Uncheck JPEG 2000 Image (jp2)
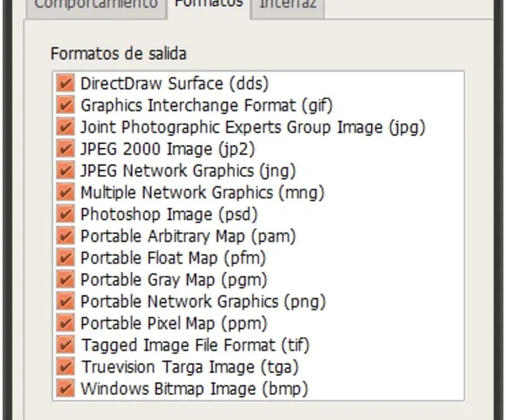This screenshot has width=506, height=420. pyautogui.click(x=65, y=148)
